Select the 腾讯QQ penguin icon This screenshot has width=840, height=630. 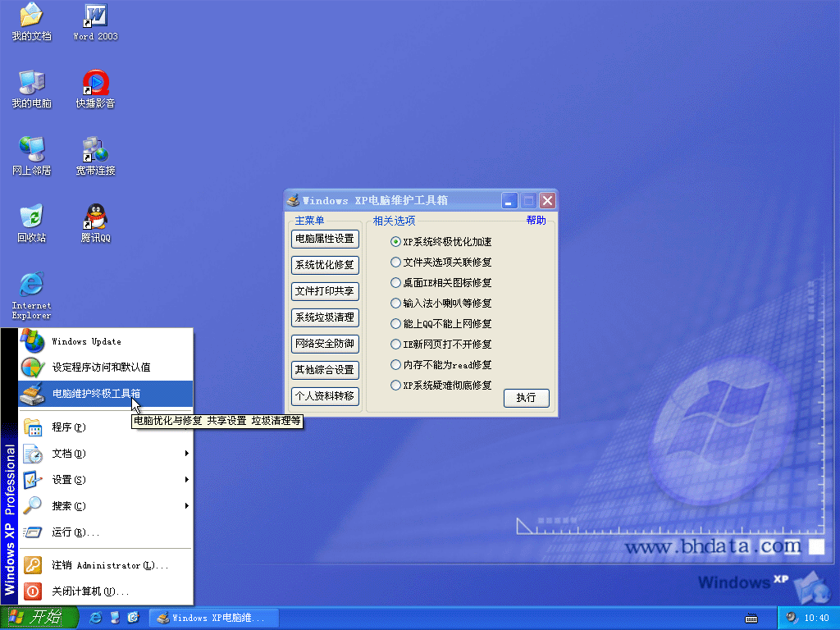tap(95, 223)
